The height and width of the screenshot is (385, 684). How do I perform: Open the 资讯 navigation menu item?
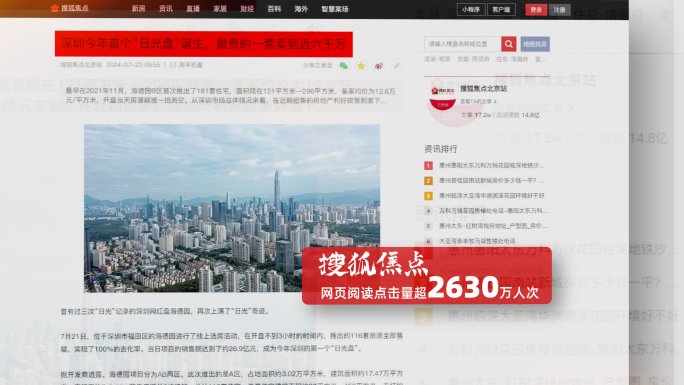click(x=166, y=9)
